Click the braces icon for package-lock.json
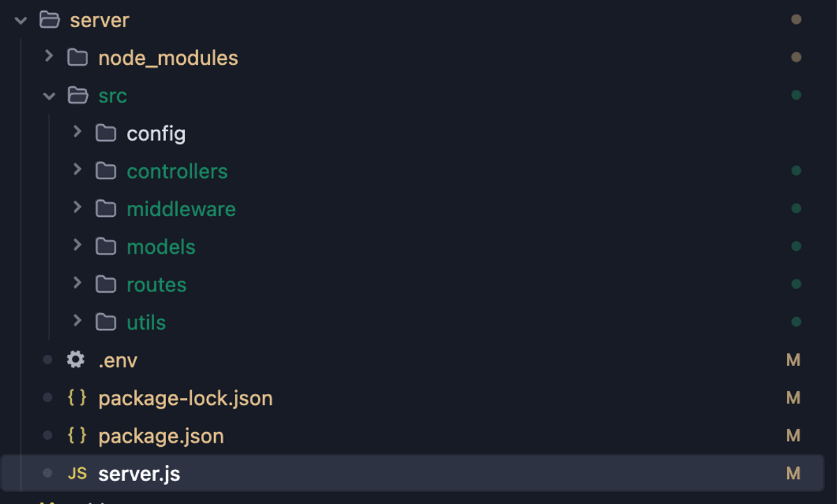 77,398
